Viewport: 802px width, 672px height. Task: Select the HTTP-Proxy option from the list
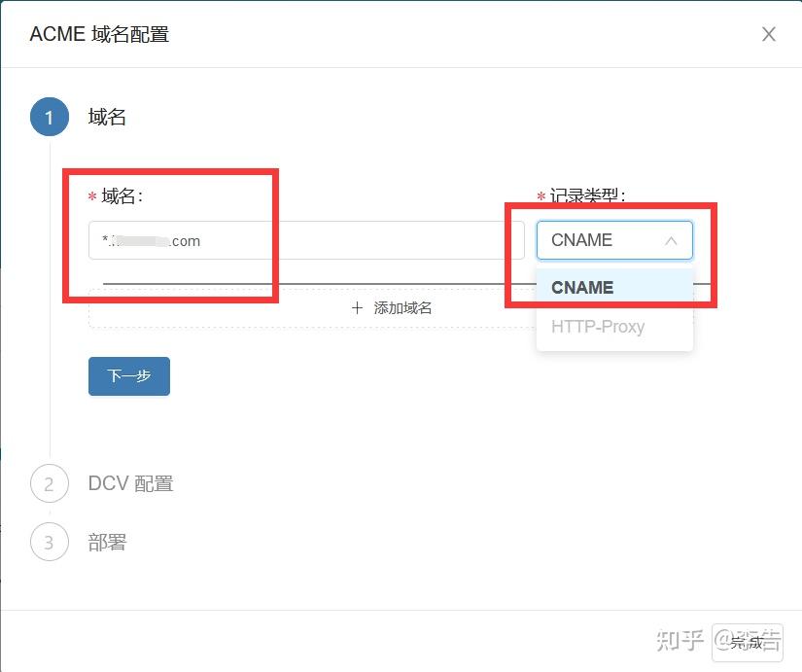click(x=597, y=327)
